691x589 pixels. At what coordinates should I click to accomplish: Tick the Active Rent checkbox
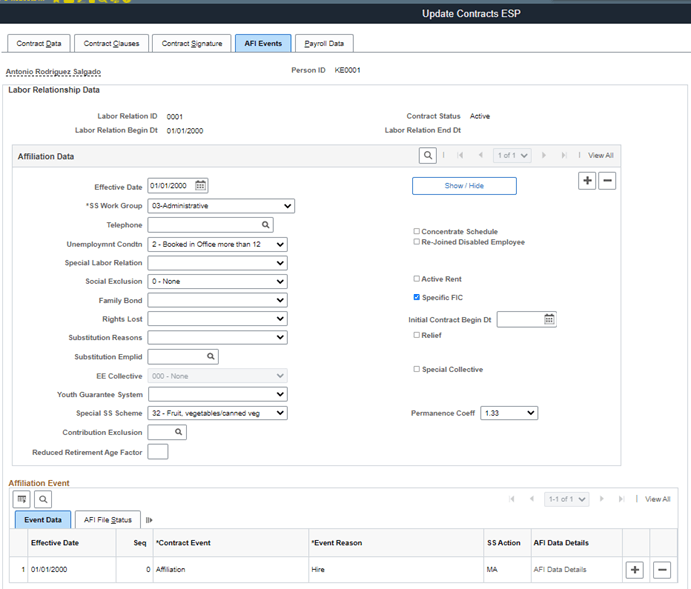416,278
